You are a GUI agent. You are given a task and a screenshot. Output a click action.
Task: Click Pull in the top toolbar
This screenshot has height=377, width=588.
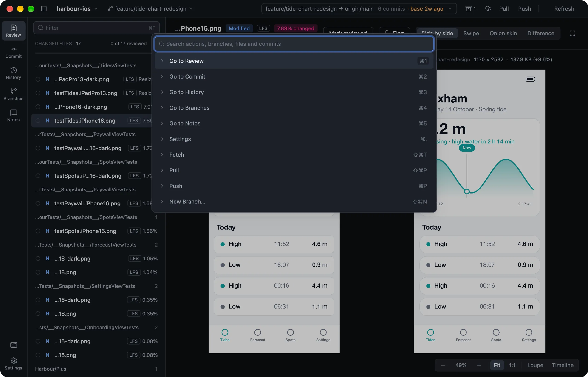(504, 9)
